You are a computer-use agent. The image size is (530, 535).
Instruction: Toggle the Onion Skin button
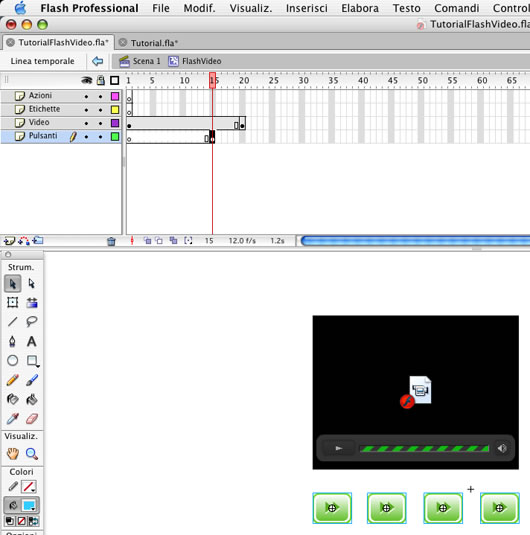coord(147,241)
